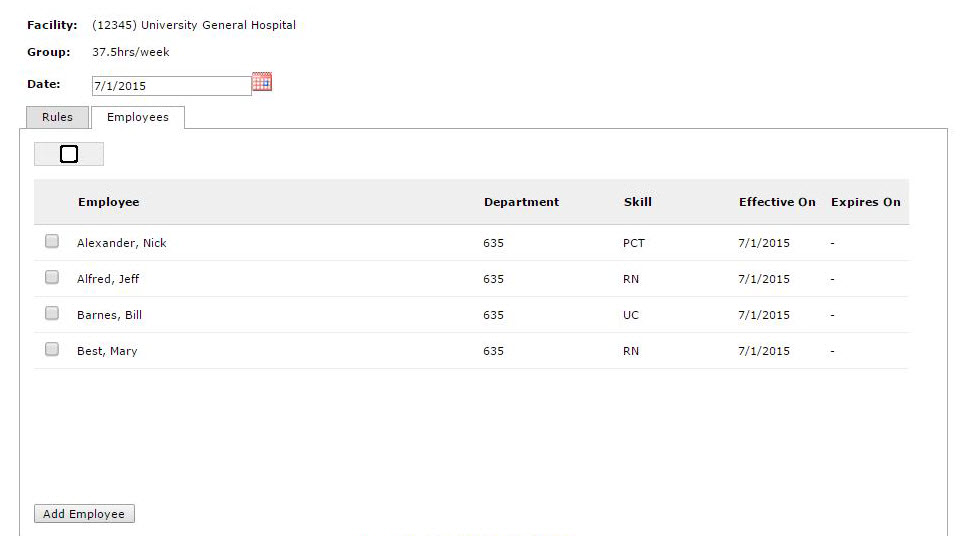972x536 pixels.
Task: Click the Department column header
Action: (x=521, y=202)
